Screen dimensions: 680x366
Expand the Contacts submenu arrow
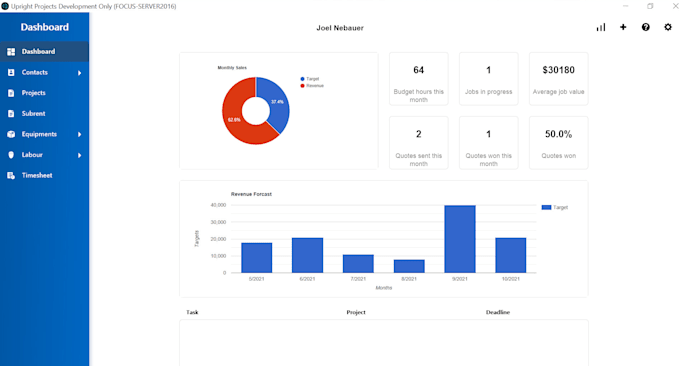[x=79, y=73]
